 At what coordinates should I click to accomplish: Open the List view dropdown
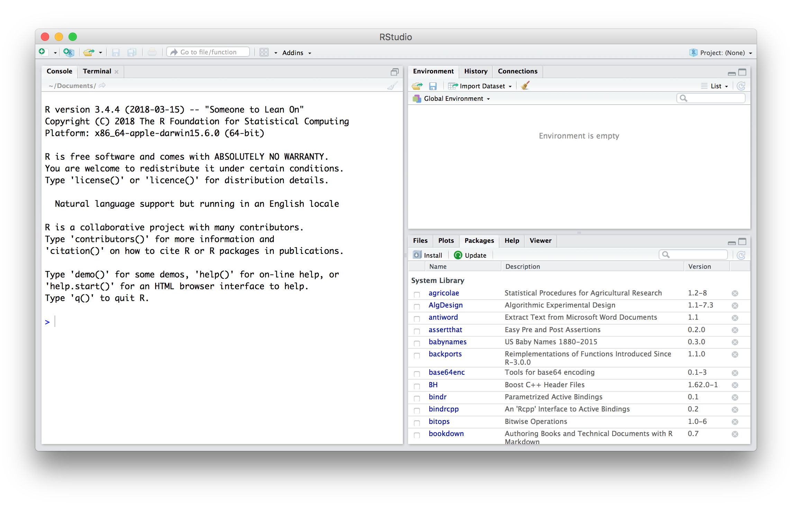[715, 86]
